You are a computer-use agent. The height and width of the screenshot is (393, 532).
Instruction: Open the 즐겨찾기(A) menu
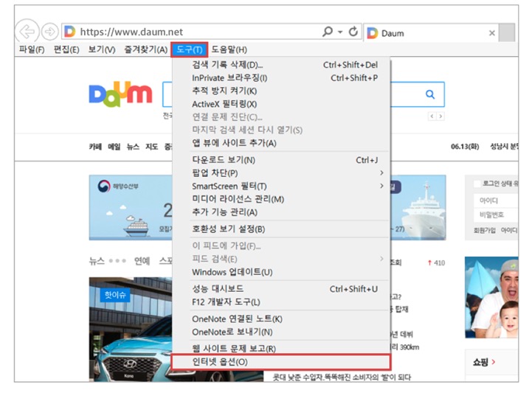tap(146, 49)
